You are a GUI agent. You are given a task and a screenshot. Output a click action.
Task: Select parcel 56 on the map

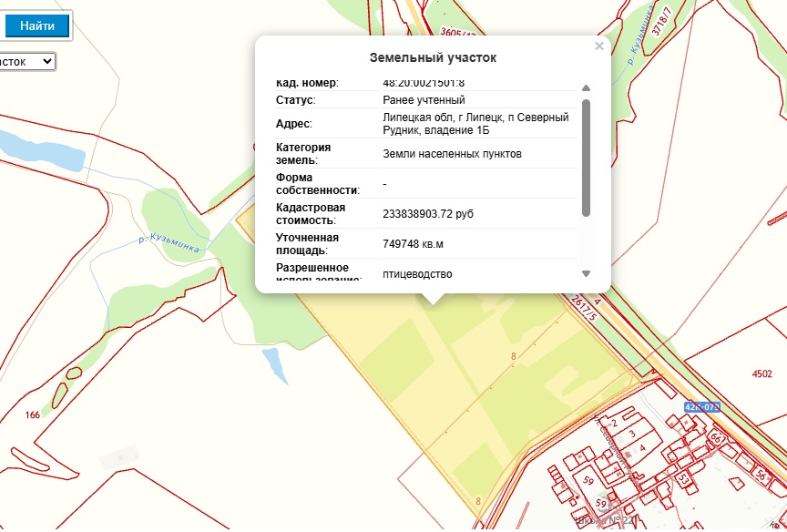(x=760, y=475)
